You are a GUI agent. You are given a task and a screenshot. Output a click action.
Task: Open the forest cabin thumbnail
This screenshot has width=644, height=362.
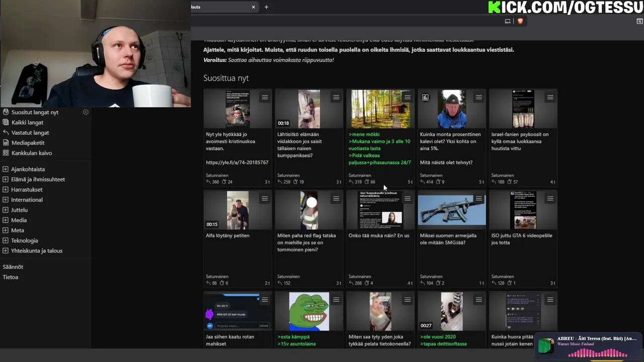pyautogui.click(x=380, y=109)
